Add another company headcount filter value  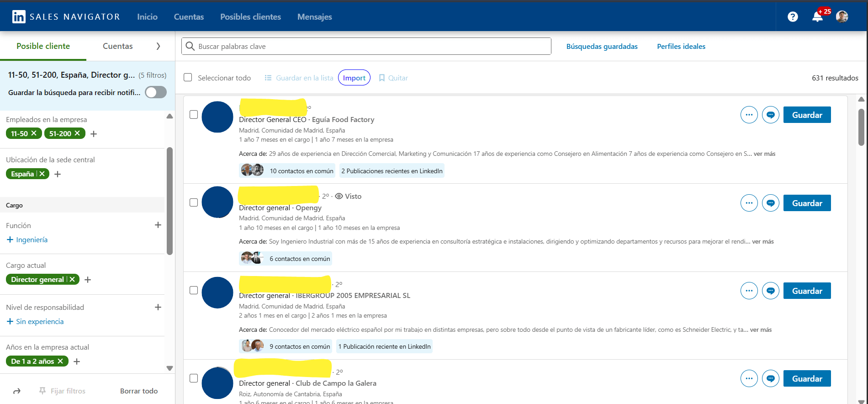(x=94, y=134)
